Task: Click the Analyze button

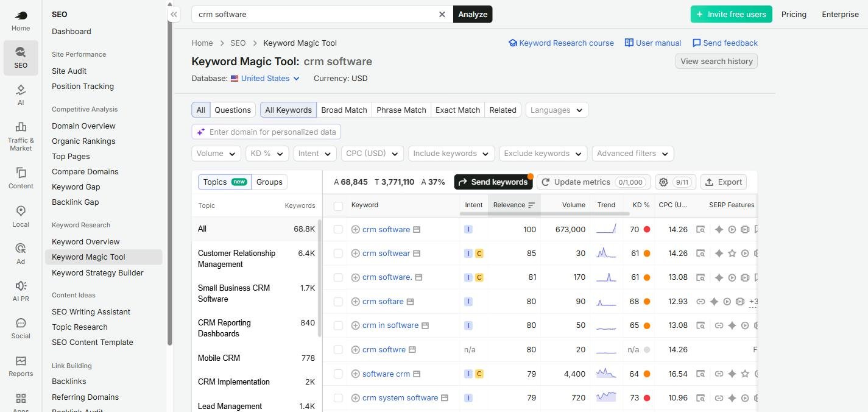Action: 473,14
